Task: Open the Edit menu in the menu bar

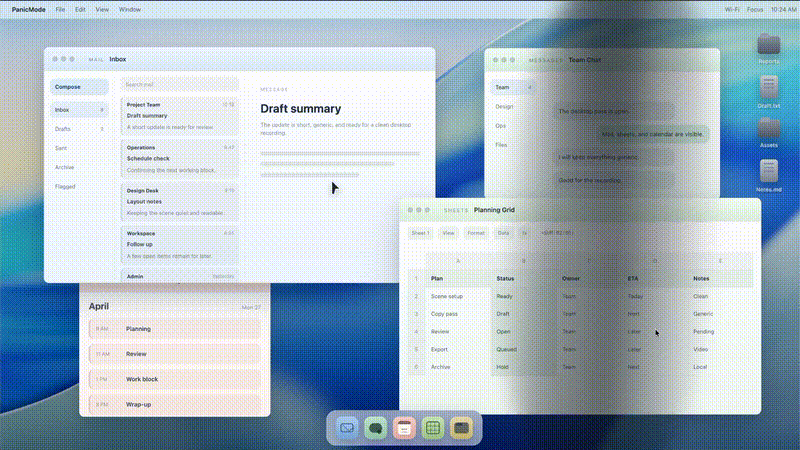Action: click(x=80, y=9)
